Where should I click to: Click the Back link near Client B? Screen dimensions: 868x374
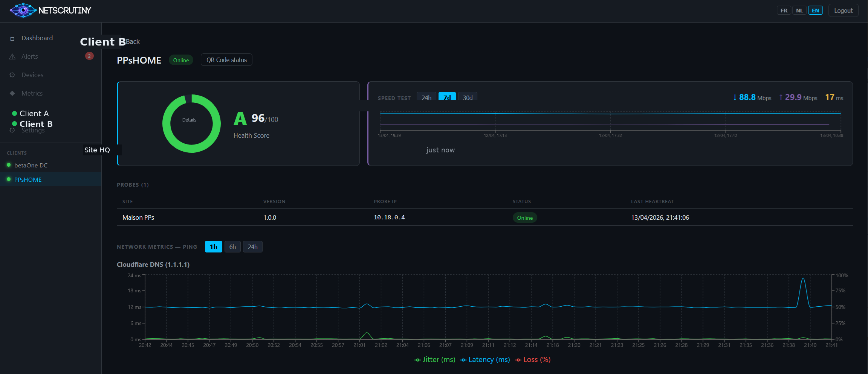tap(133, 41)
